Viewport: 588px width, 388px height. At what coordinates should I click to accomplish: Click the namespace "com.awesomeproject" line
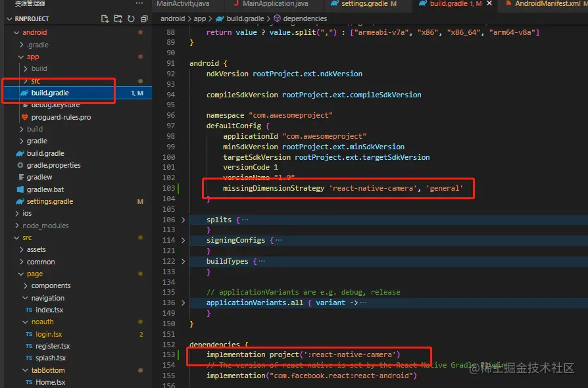[x=269, y=115]
